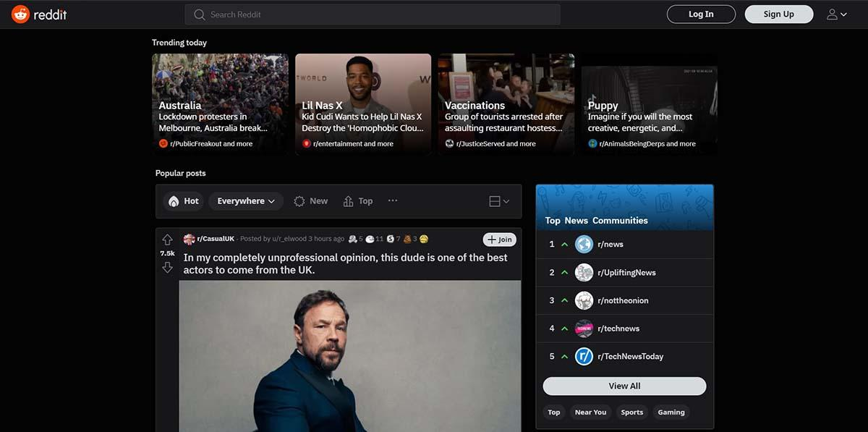Open the card view layout dropdown
This screenshot has width=868, height=432.
point(499,201)
